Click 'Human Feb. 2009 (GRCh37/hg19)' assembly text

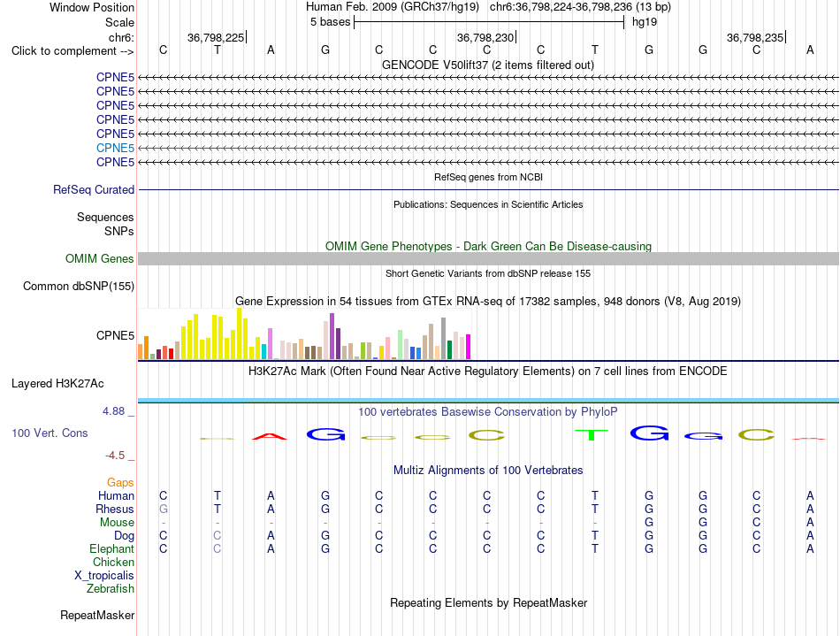(392, 7)
